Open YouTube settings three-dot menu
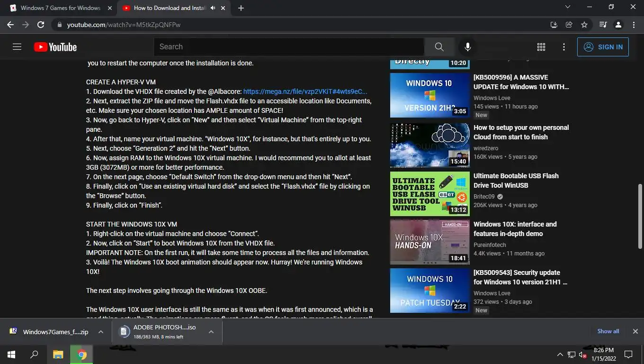 tap(563, 47)
